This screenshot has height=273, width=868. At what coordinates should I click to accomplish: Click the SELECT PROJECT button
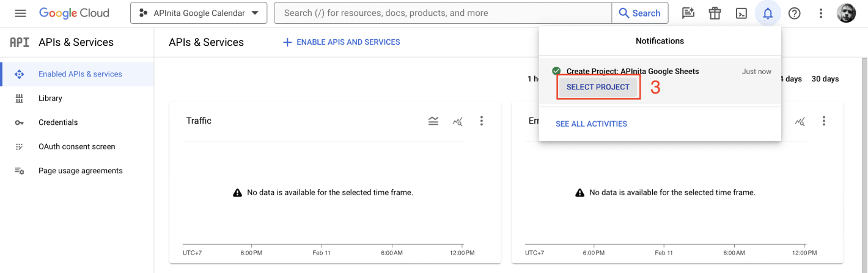point(598,87)
